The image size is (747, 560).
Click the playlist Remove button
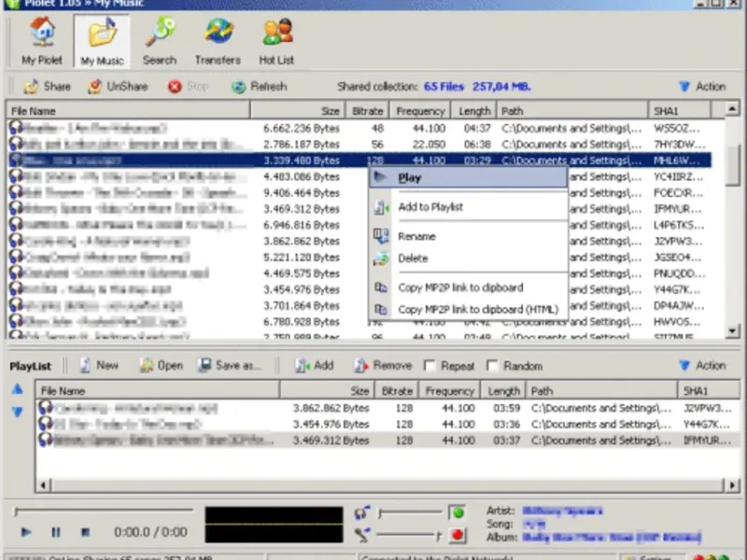(x=383, y=366)
